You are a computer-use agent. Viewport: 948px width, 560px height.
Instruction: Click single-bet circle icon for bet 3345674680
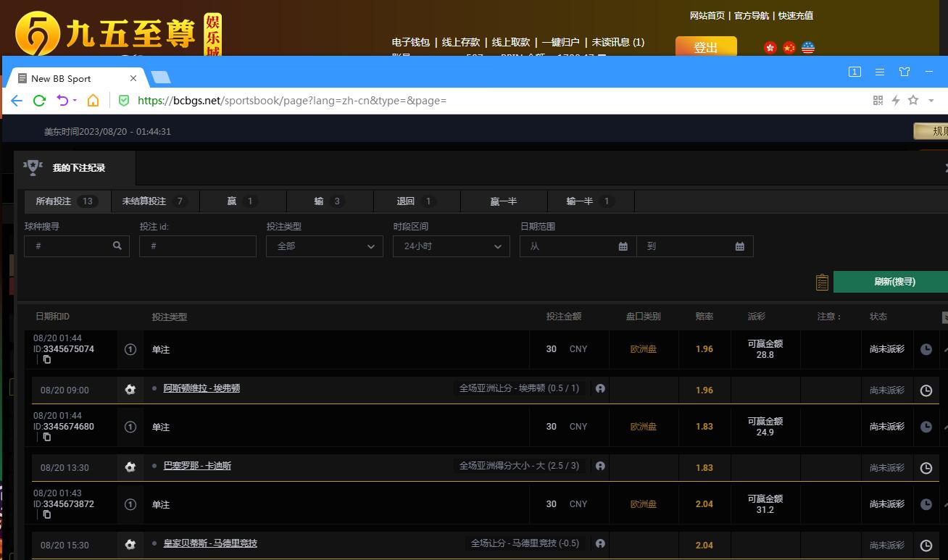click(x=130, y=427)
